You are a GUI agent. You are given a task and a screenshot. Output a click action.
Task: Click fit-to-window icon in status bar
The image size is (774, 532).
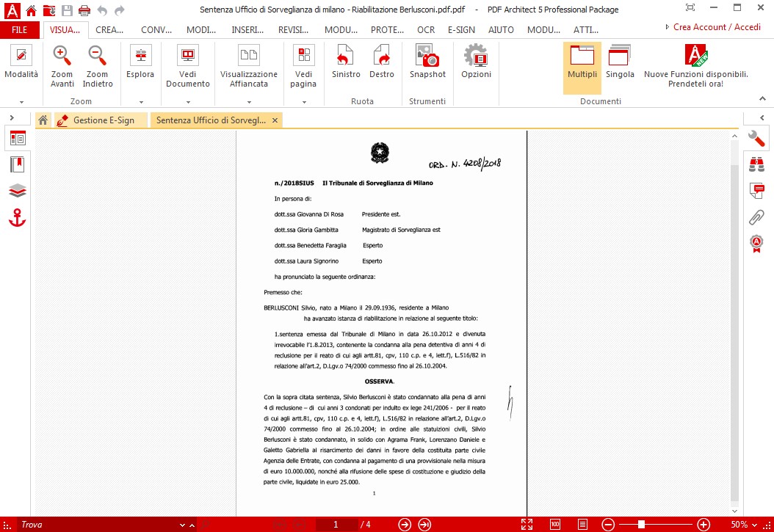pyautogui.click(x=527, y=525)
